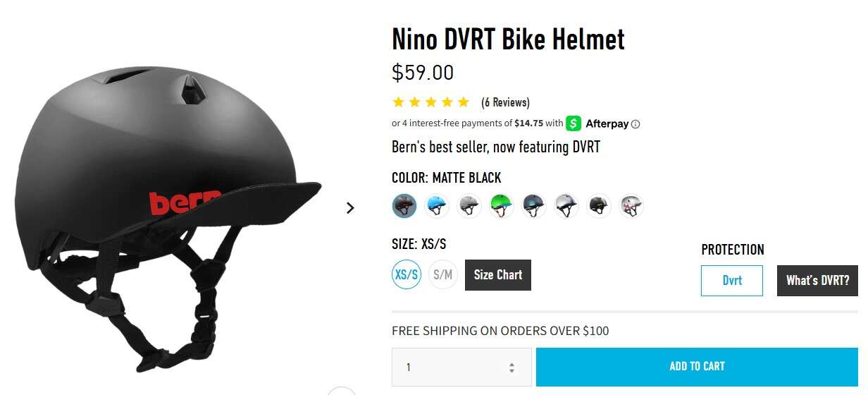This screenshot has height=395, width=868.
Task: Open the Size Chart
Action: click(498, 275)
